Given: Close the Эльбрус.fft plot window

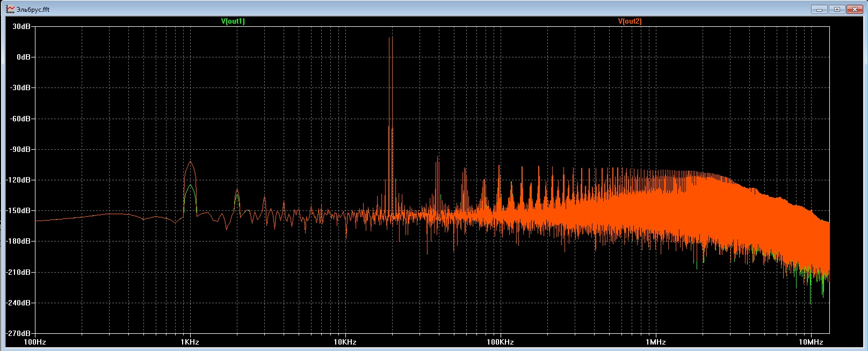Looking at the screenshot, I should click(x=854, y=9).
